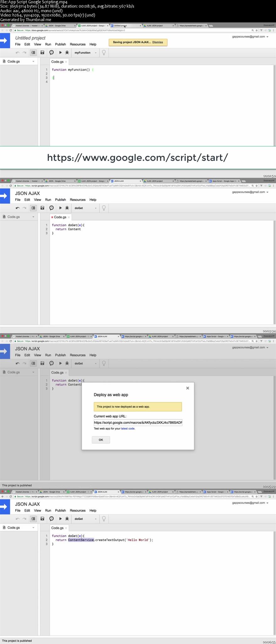
Task: Open gappscourses account dropdown in Hello World frame
Action: pos(250,503)
